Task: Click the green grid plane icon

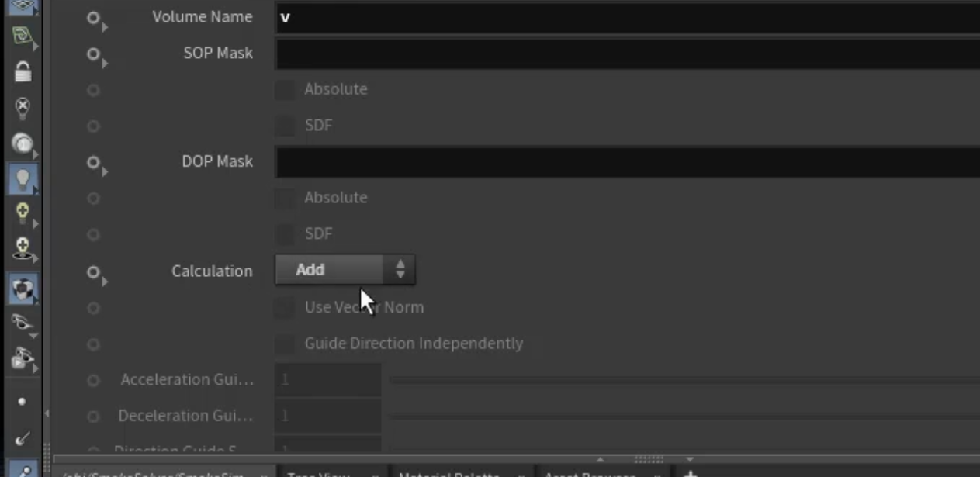Action: 23,36
